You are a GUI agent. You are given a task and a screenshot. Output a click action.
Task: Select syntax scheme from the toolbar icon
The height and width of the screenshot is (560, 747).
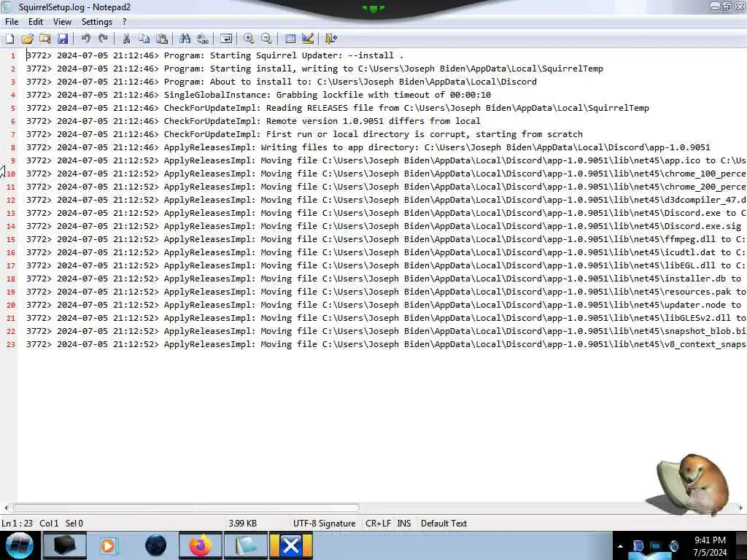point(290,39)
